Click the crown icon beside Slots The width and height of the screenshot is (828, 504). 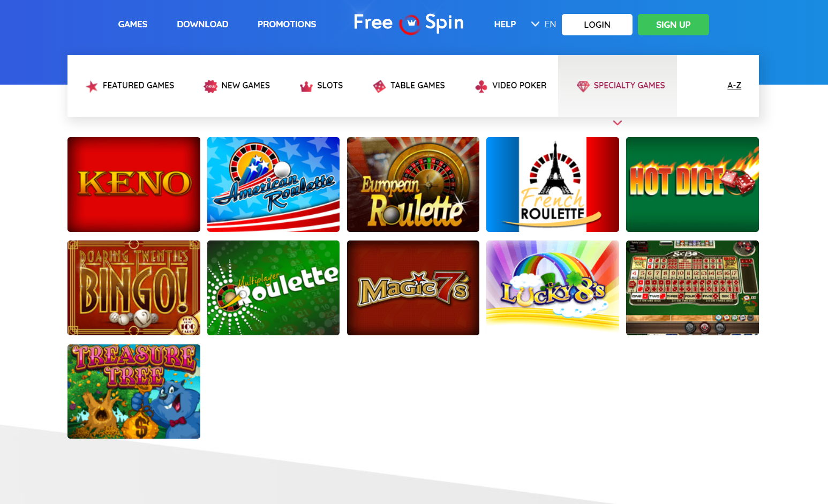tap(306, 86)
